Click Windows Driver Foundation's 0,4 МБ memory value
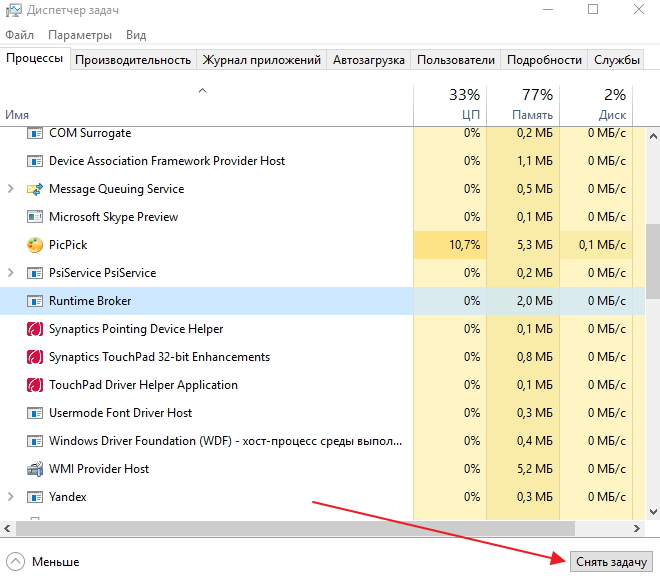This screenshot has width=660, height=584. pyautogui.click(x=535, y=441)
